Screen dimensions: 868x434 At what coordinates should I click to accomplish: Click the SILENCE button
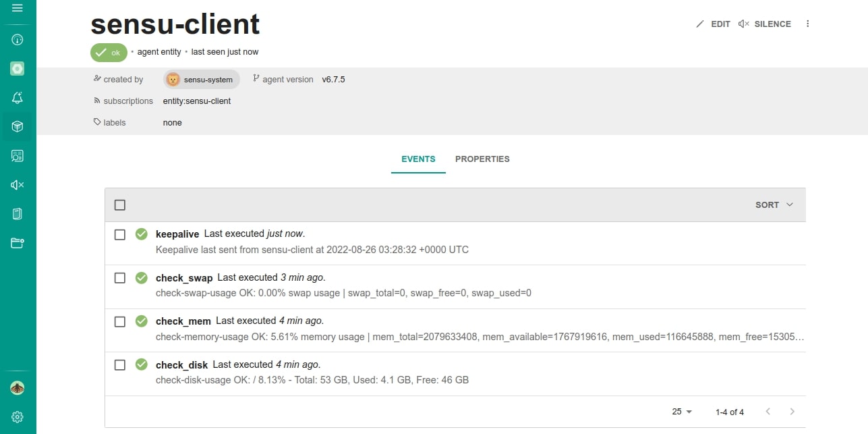coord(765,24)
